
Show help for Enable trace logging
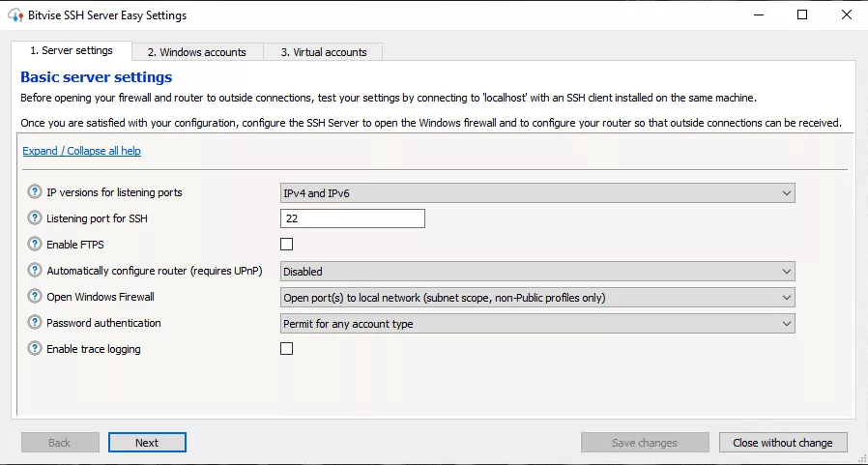(36, 349)
